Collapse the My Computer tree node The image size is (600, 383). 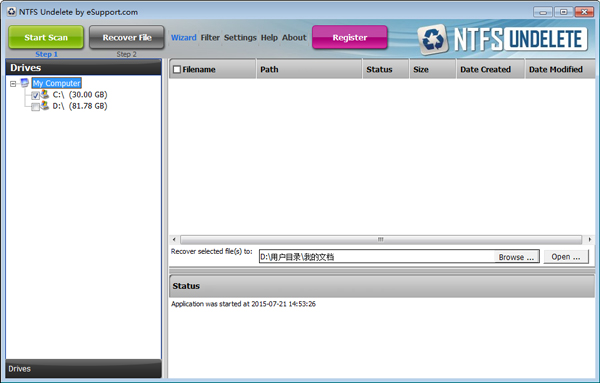point(13,83)
